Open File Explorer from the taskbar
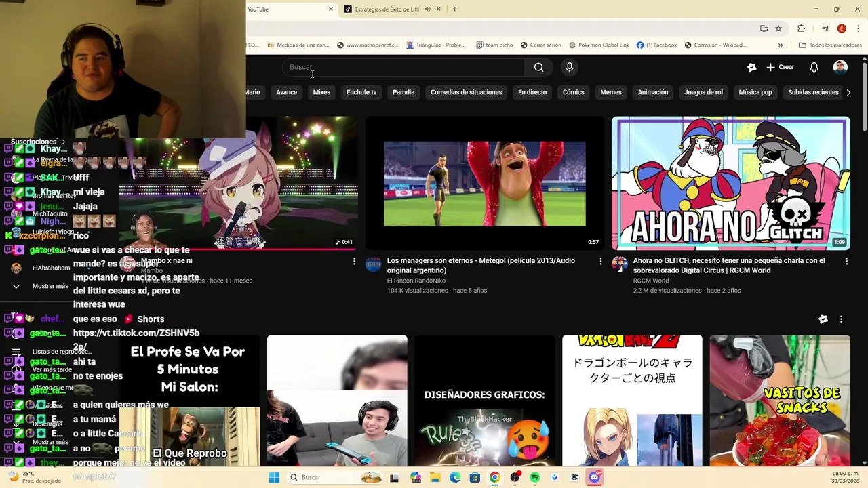Screen dimensions: 868x488 pyautogui.click(x=435, y=477)
